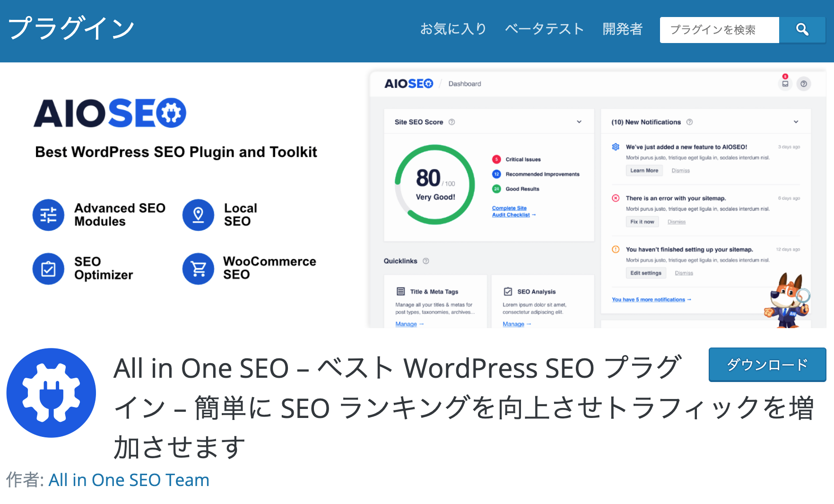Click the 80/100 SEO score ring

pyautogui.click(x=435, y=184)
